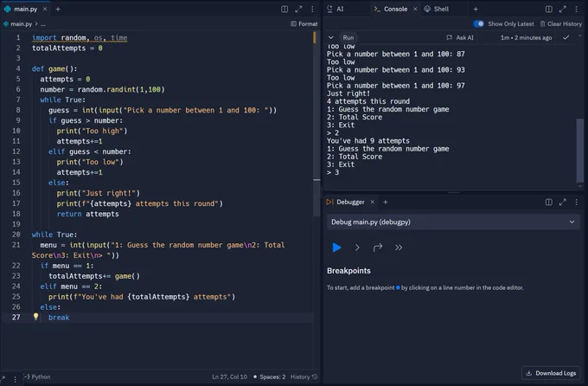This screenshot has width=588, height=386.
Task: Split the console pane
Action: (x=548, y=9)
